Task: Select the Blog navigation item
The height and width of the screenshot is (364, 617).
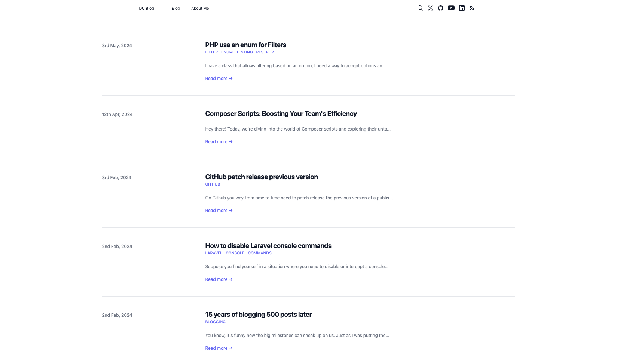Action: [176, 8]
